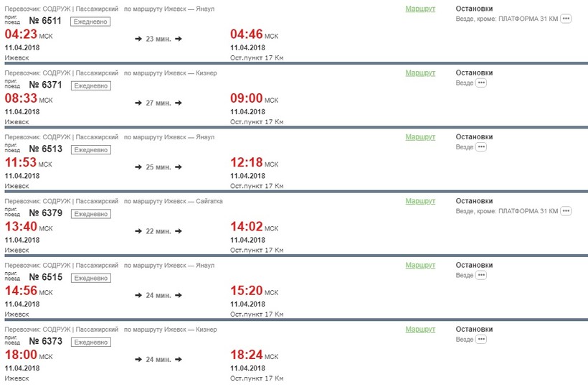Click train number 6373

[x=46, y=342]
